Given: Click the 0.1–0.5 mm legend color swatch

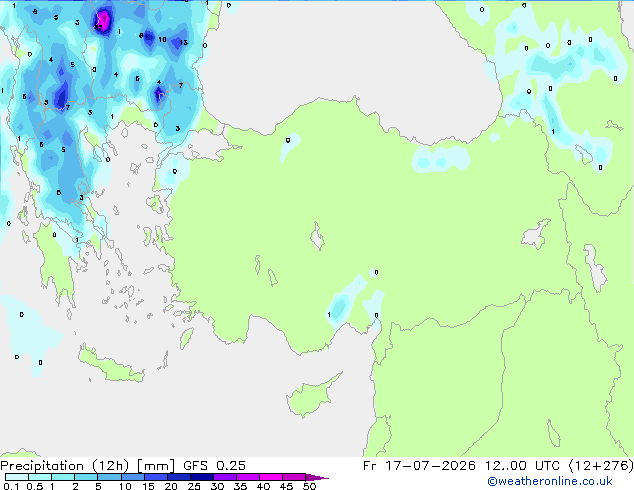Looking at the screenshot, I should [17, 477].
